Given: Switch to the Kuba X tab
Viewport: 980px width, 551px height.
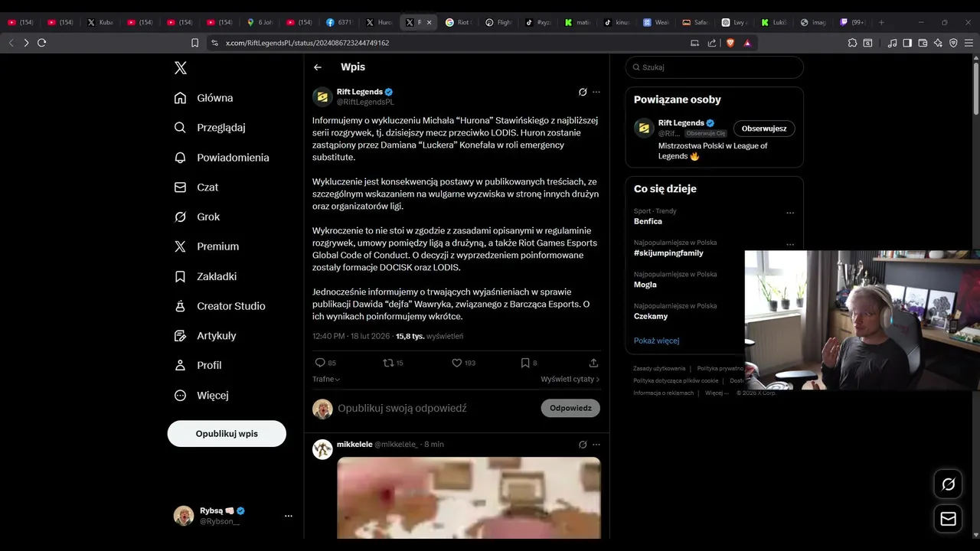Looking at the screenshot, I should [x=100, y=22].
